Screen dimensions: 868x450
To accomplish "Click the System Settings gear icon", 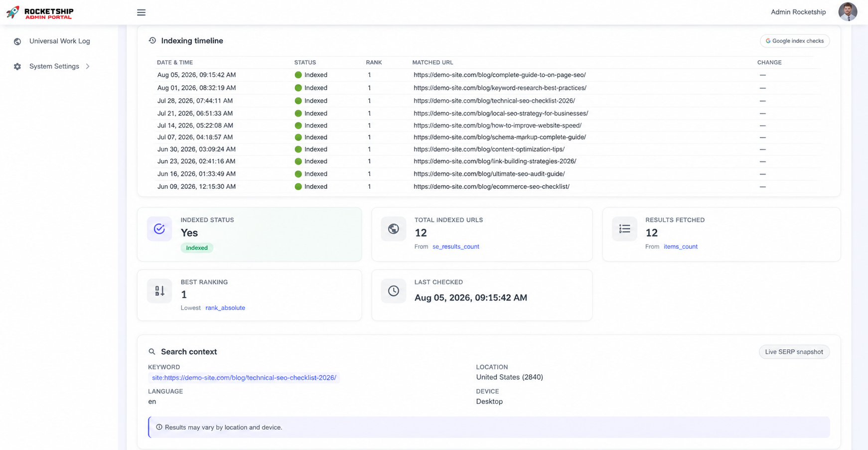I will [x=17, y=66].
